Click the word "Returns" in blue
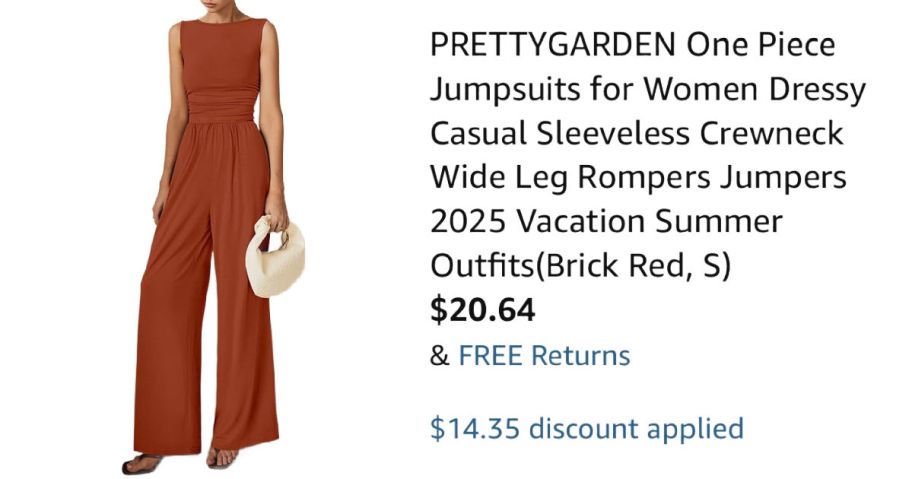 click(580, 355)
